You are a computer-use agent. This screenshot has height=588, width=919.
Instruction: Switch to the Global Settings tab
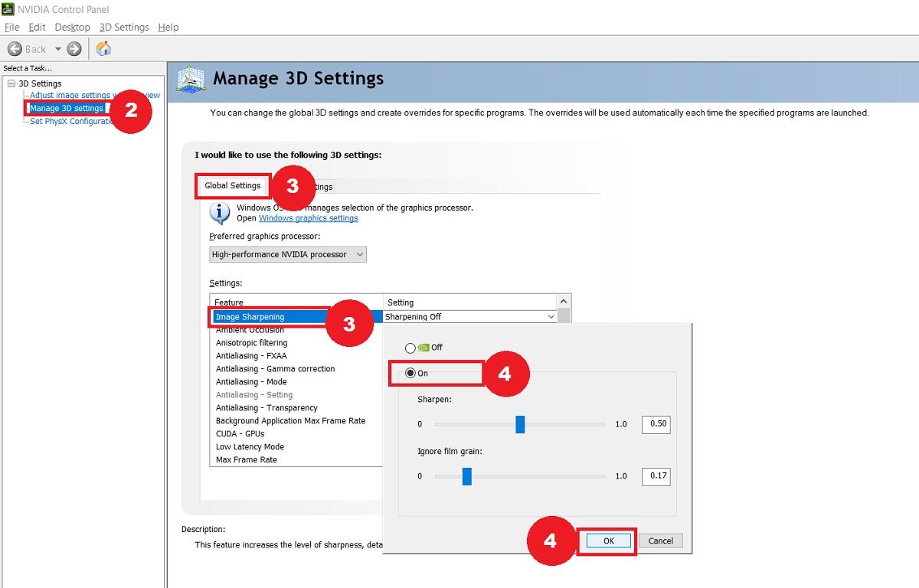coord(233,185)
